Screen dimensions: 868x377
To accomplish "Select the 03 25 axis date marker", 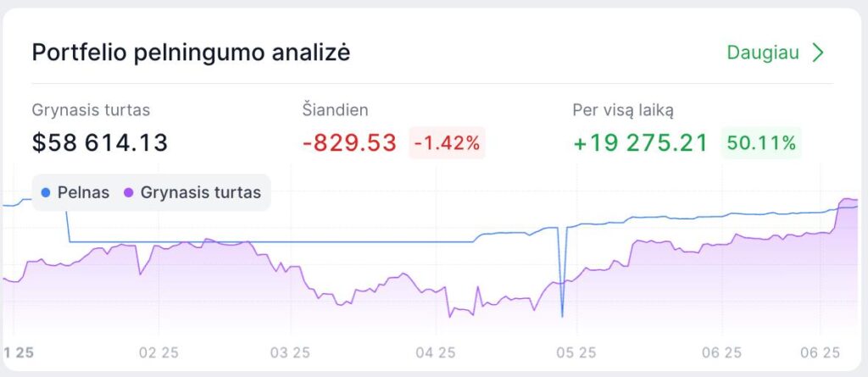I will 292,352.
